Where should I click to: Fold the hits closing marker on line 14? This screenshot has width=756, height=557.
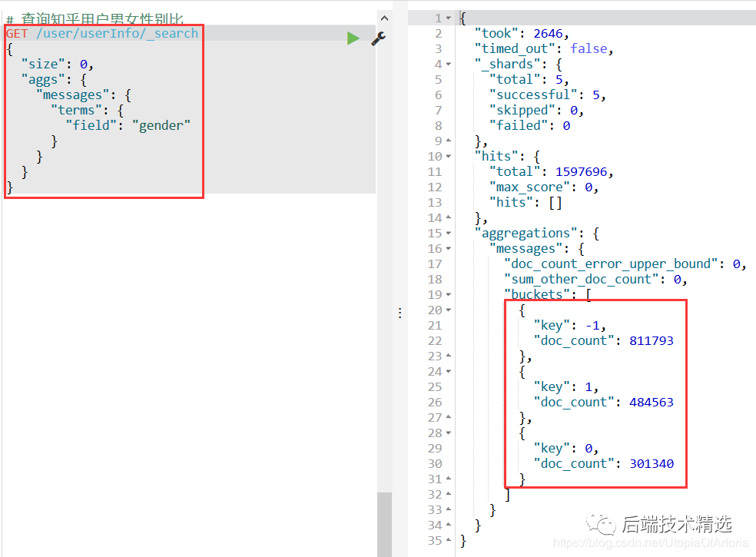449,218
